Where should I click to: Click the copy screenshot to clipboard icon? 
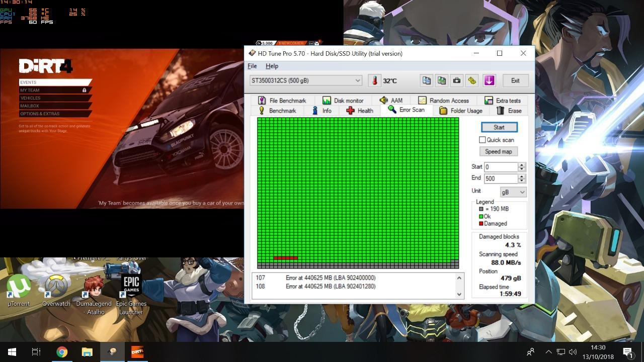click(441, 80)
